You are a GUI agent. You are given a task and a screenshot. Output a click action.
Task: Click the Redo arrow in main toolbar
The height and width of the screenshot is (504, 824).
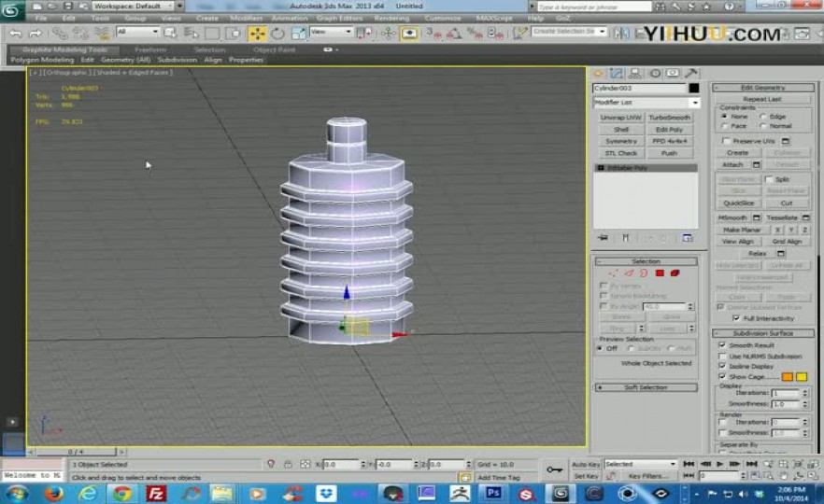[x=36, y=34]
